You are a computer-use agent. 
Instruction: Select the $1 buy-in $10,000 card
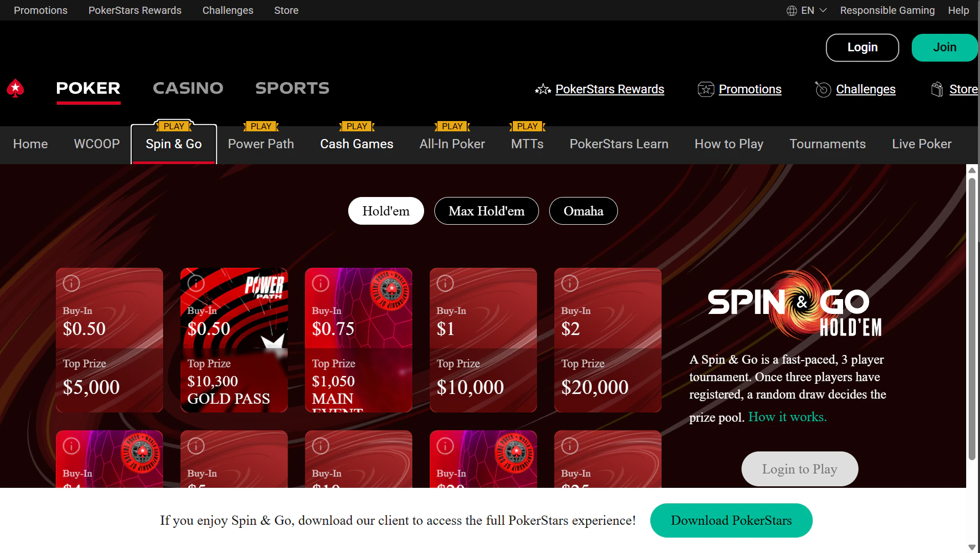483,340
